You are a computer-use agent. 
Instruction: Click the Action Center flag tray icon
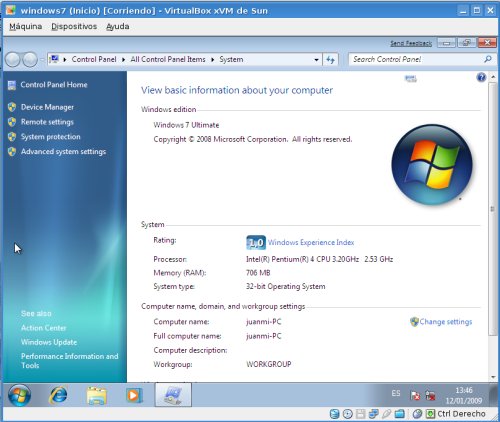pos(415,396)
